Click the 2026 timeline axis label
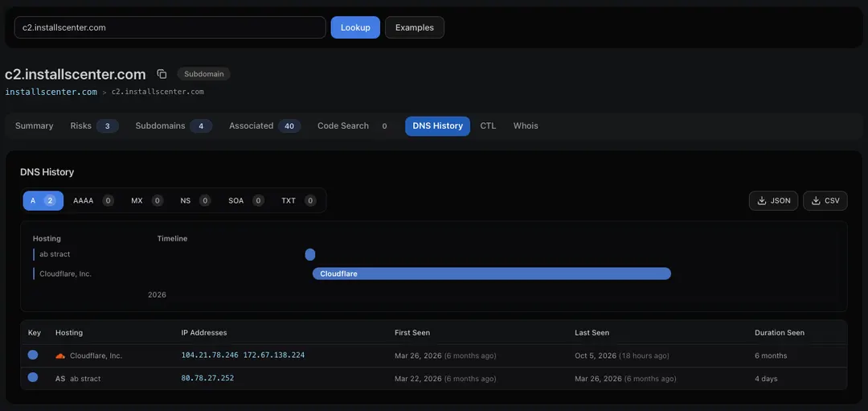The image size is (868, 411). 158,294
